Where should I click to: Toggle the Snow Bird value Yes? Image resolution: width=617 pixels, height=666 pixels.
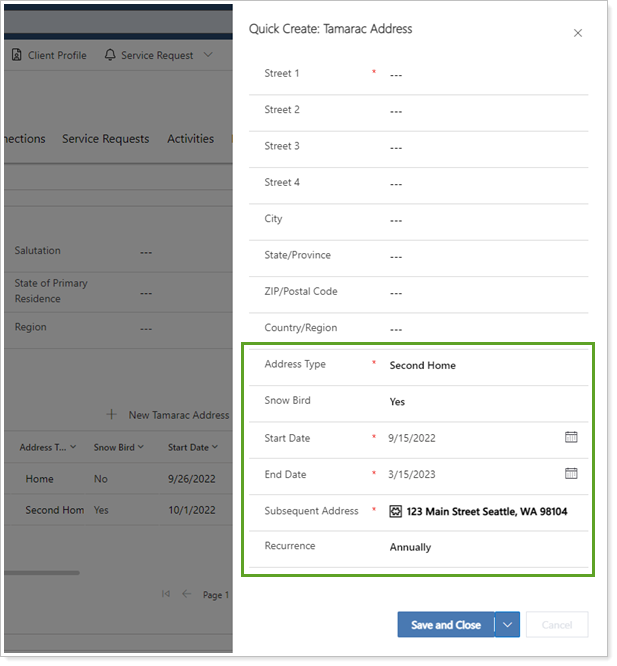pos(397,402)
